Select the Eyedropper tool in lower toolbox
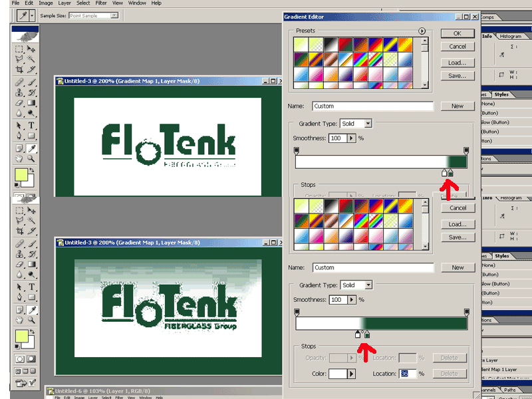 point(31,310)
